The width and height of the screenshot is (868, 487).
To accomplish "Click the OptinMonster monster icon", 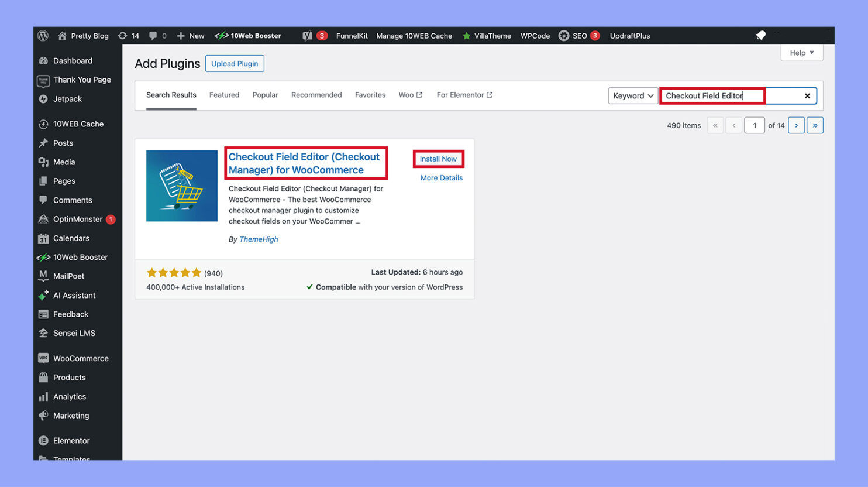I will 43,219.
